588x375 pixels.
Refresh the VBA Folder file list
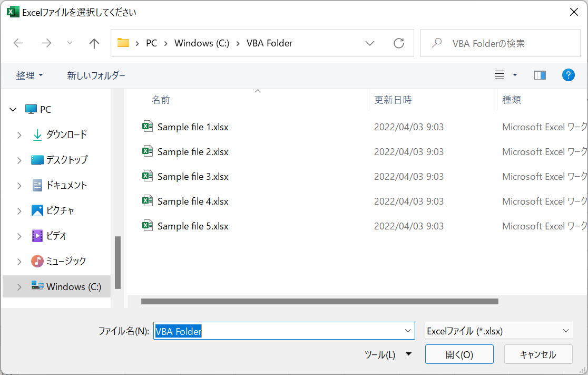(x=399, y=43)
